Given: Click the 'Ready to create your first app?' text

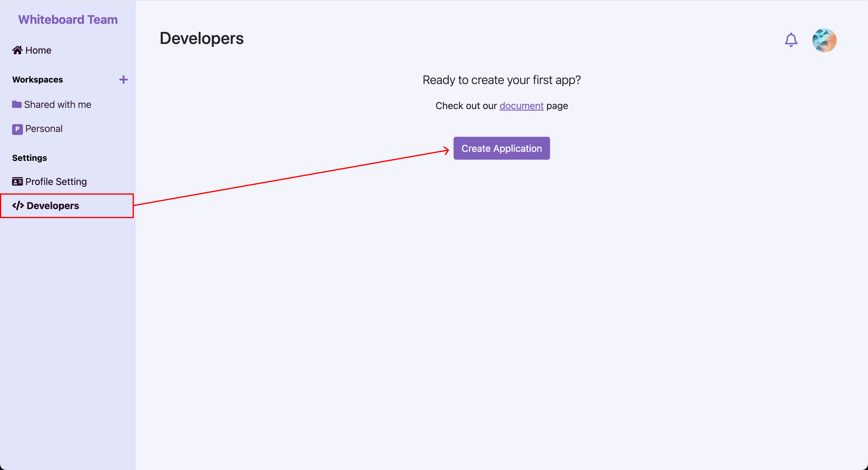Looking at the screenshot, I should click(502, 80).
